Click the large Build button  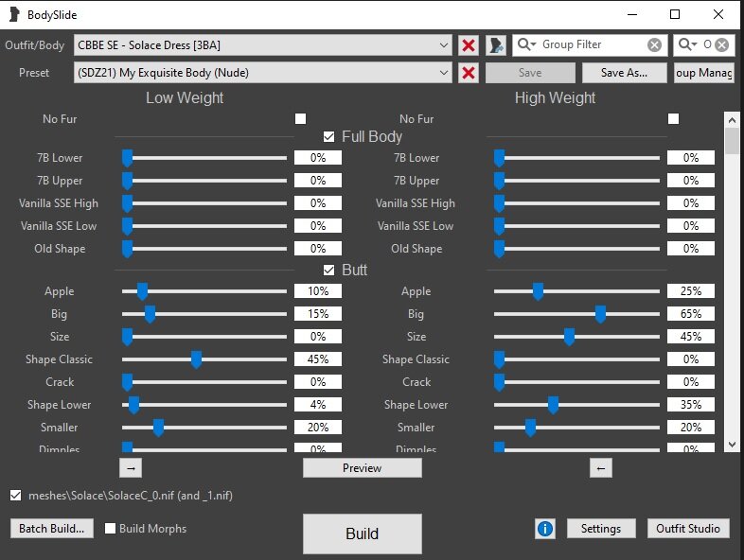[x=362, y=534]
